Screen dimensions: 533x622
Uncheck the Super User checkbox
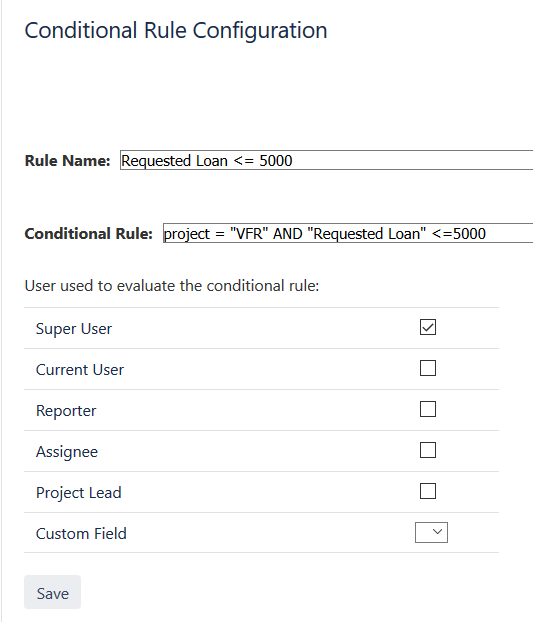428,327
